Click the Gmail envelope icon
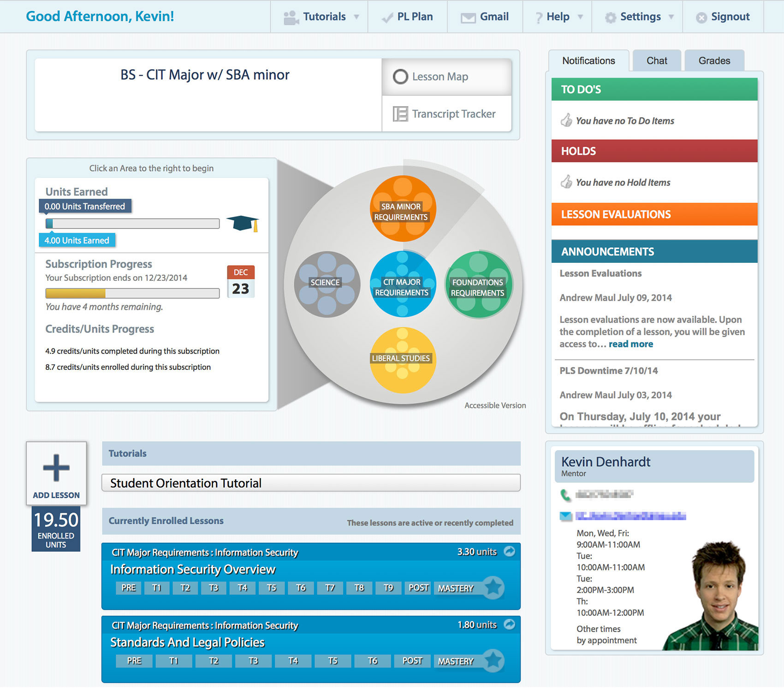Screen dimensions: 784x688 [x=468, y=18]
